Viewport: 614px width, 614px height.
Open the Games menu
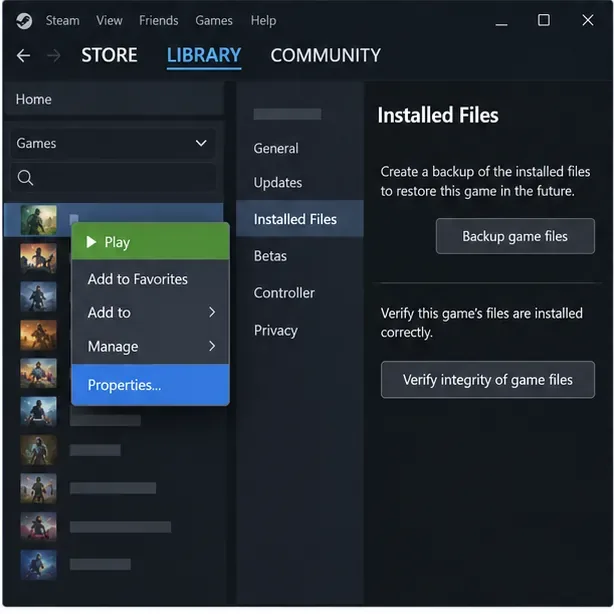point(214,20)
